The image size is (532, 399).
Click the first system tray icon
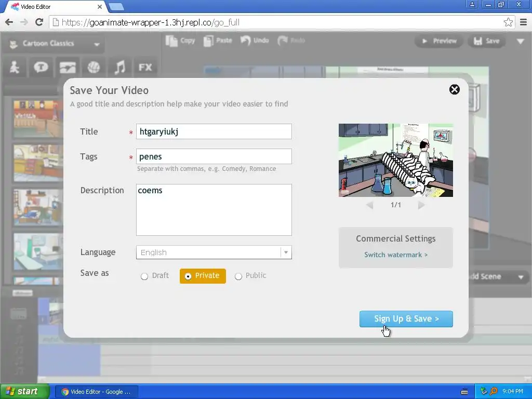[484, 392]
